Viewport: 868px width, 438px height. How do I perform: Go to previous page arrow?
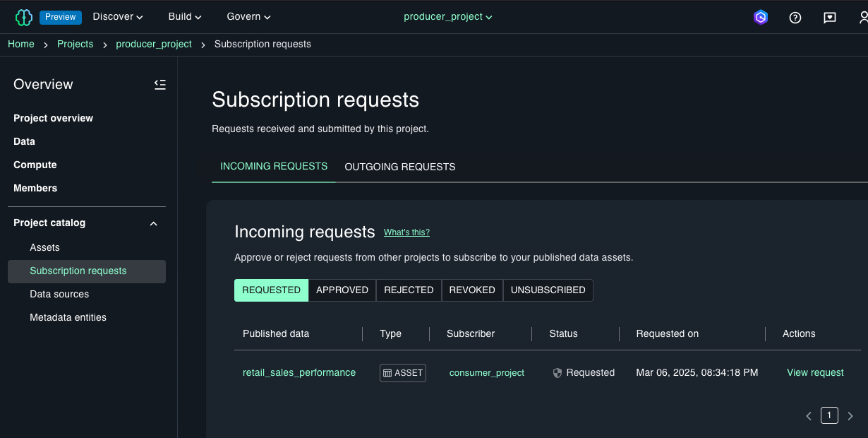[809, 416]
